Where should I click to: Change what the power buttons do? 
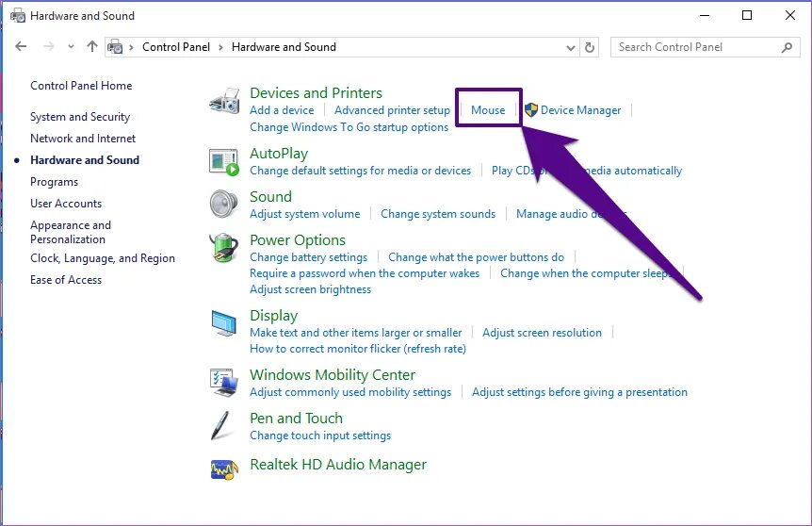pos(476,257)
